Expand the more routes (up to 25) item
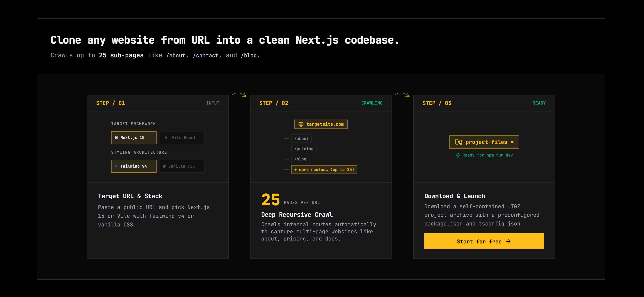The height and width of the screenshot is (297, 644). coord(324,169)
